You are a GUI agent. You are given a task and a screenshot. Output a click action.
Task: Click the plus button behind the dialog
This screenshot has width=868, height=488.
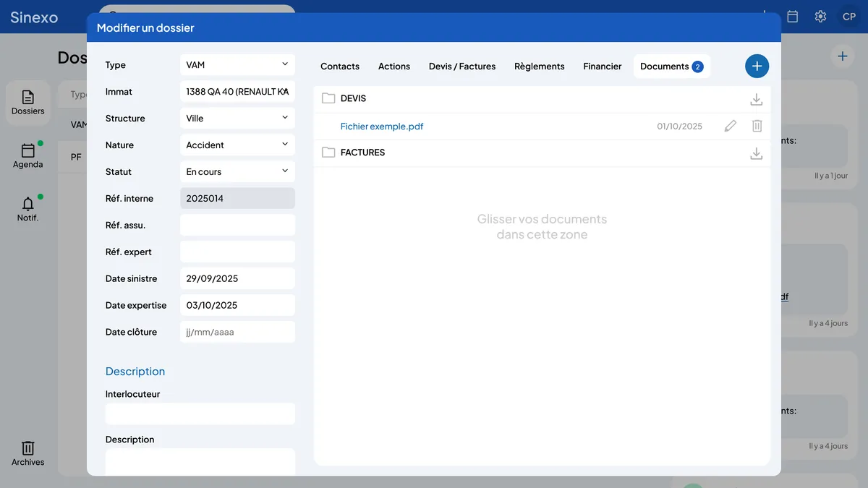pos(842,56)
